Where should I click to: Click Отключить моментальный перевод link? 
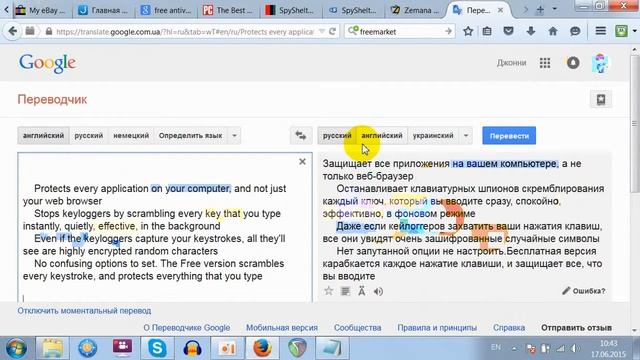click(x=84, y=311)
